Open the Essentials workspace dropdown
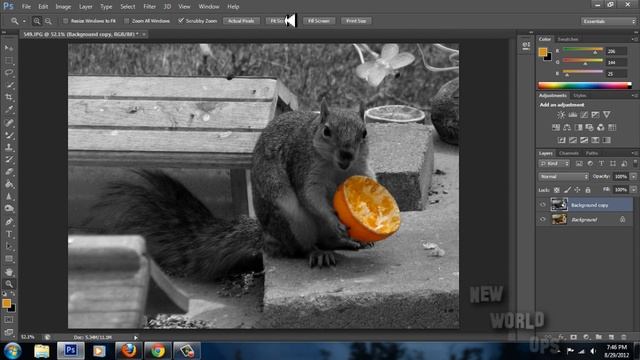640x360 pixels. tap(608, 21)
